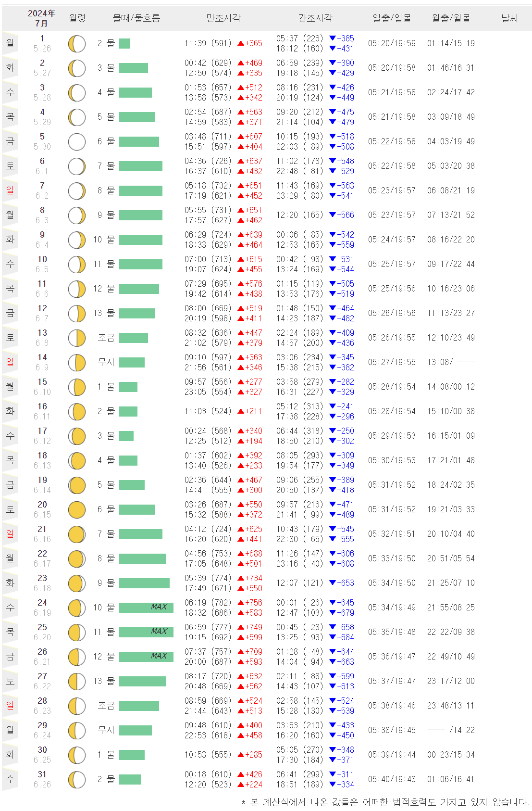Image resolution: width=532 pixels, height=811 pixels.
Task: Click low tide time 12:07 (121)
Action: pos(299,583)
